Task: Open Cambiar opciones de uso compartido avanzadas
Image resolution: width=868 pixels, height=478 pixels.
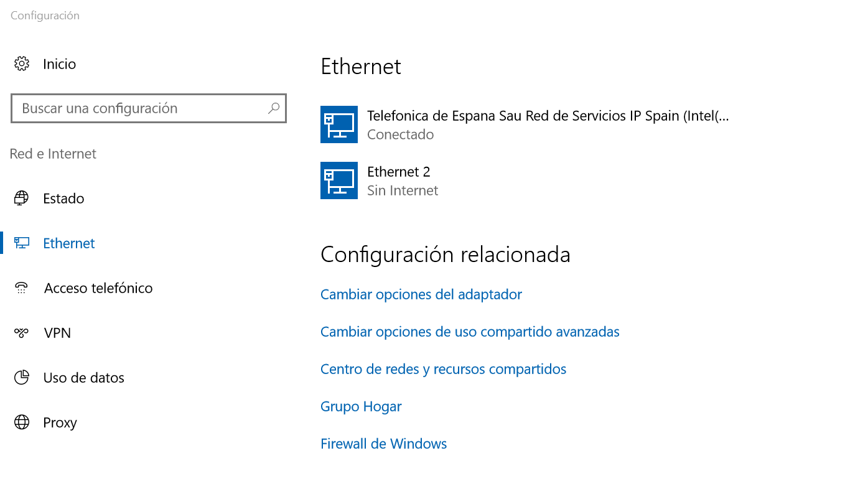Action: [x=470, y=332]
